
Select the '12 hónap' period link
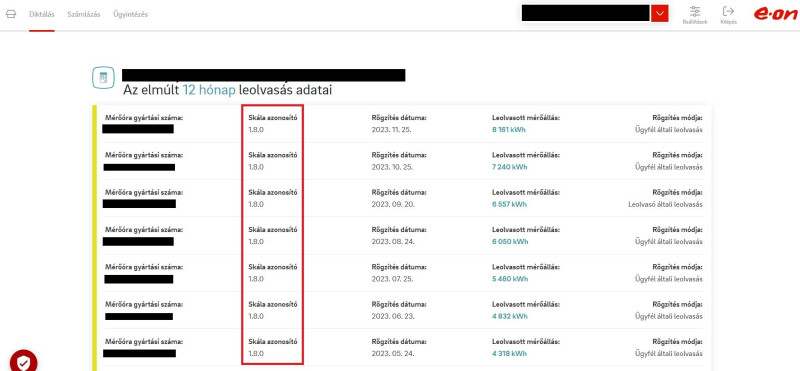click(209, 90)
